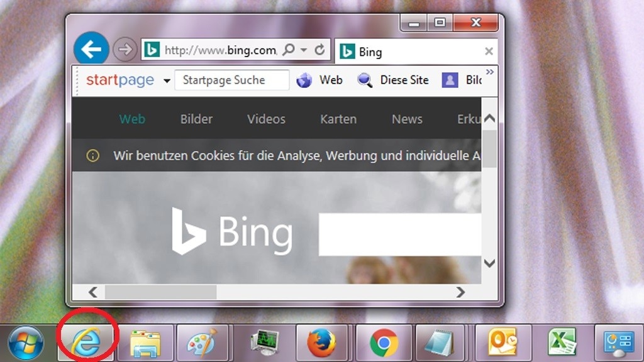Minimize the Internet Explorer window
Screen dimensions: 644x362
pyautogui.click(x=414, y=23)
